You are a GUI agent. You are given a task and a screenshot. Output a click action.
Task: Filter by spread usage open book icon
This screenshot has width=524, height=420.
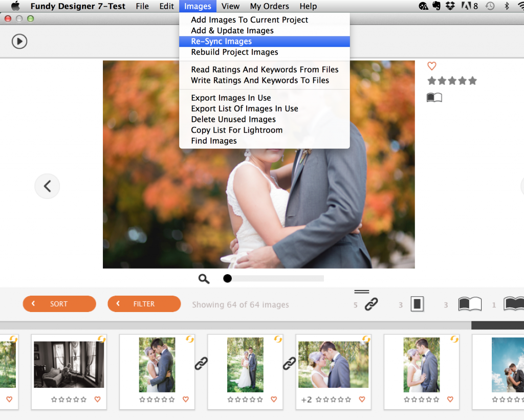(470, 304)
